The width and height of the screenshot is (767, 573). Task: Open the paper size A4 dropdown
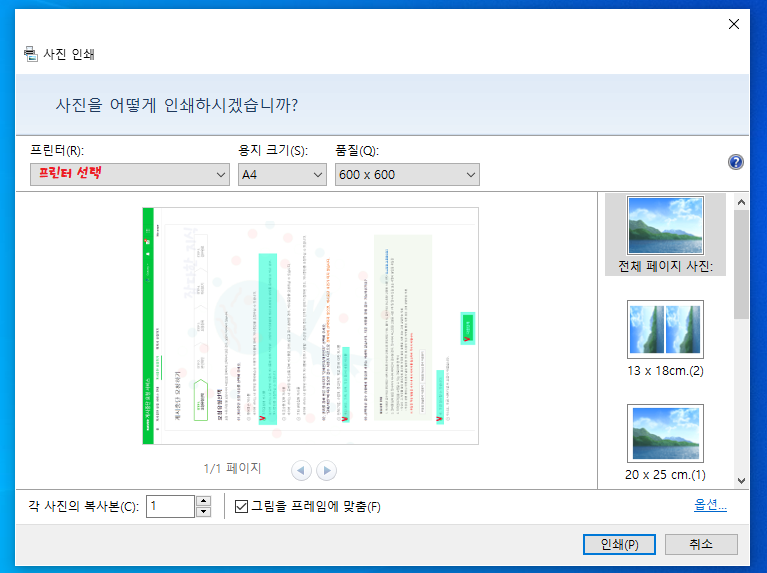click(282, 175)
